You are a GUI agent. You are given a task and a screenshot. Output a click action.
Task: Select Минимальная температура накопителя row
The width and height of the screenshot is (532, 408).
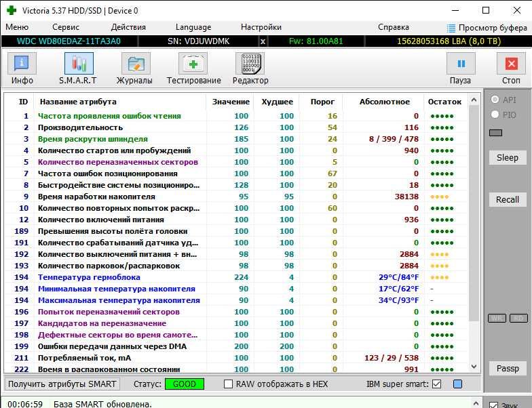(x=236, y=289)
